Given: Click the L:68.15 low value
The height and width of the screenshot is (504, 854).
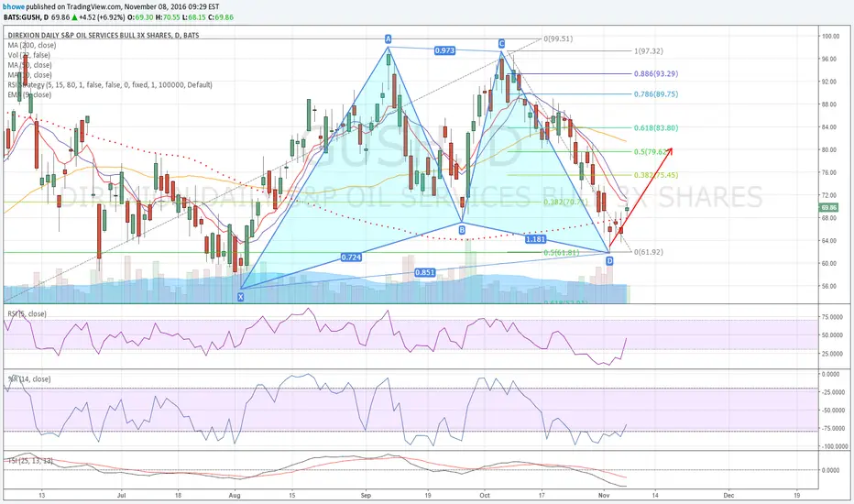Looking at the screenshot, I should point(193,17).
